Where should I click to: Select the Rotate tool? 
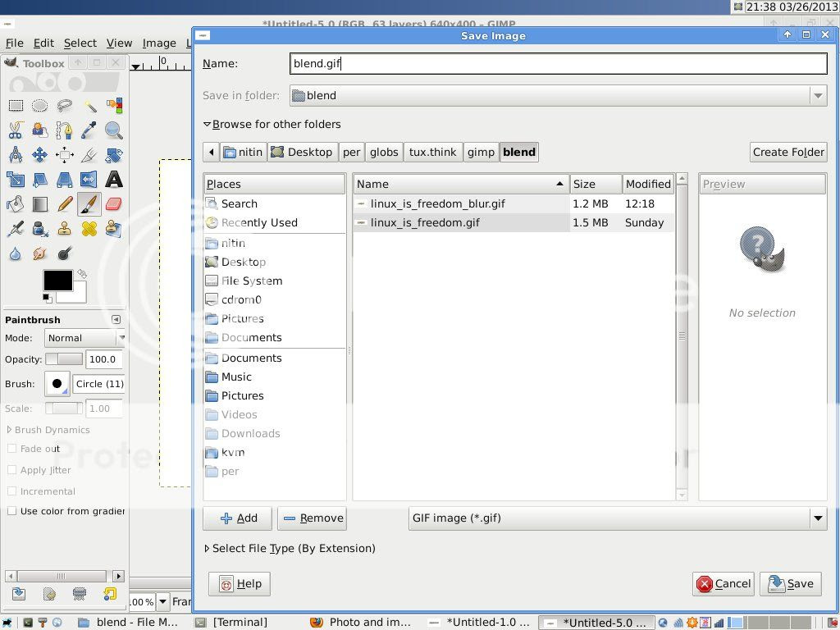114,155
